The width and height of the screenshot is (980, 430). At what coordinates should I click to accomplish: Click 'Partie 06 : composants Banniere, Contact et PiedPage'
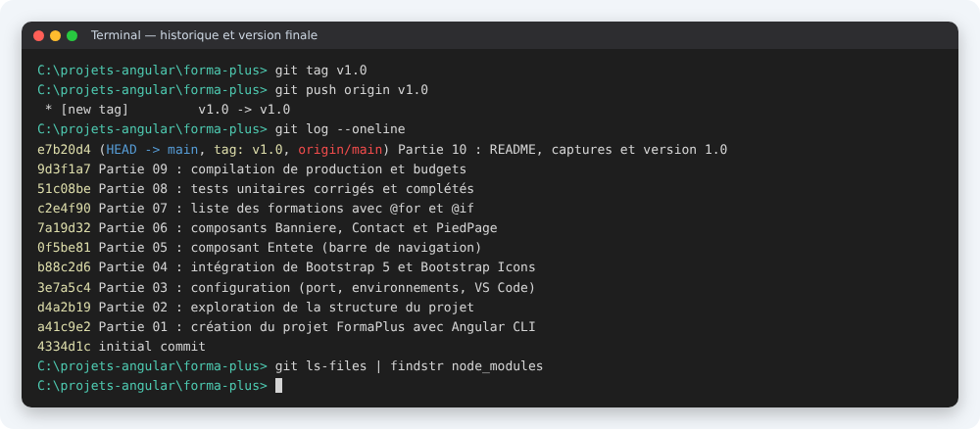(x=298, y=228)
